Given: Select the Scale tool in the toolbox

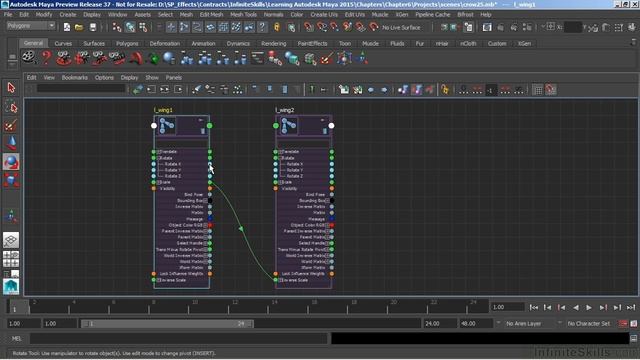Looking at the screenshot, I should coord(11,180).
